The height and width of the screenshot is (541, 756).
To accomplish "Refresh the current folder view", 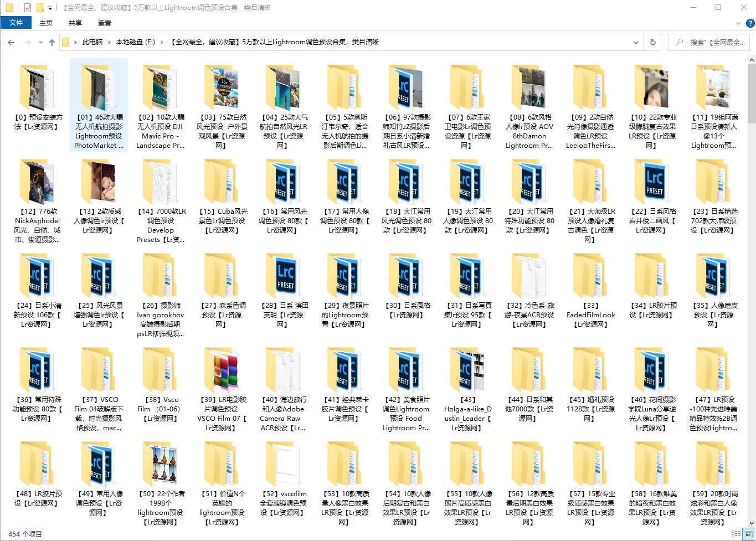I will (653, 42).
